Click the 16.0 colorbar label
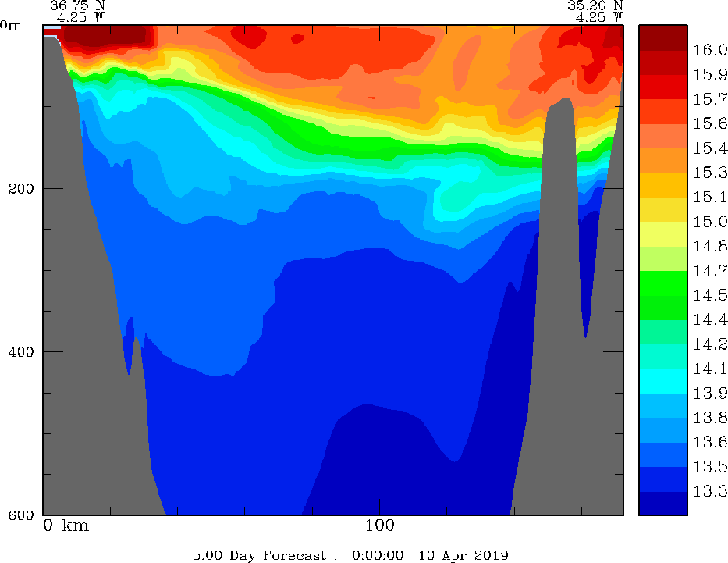The width and height of the screenshot is (728, 563). pyautogui.click(x=710, y=50)
